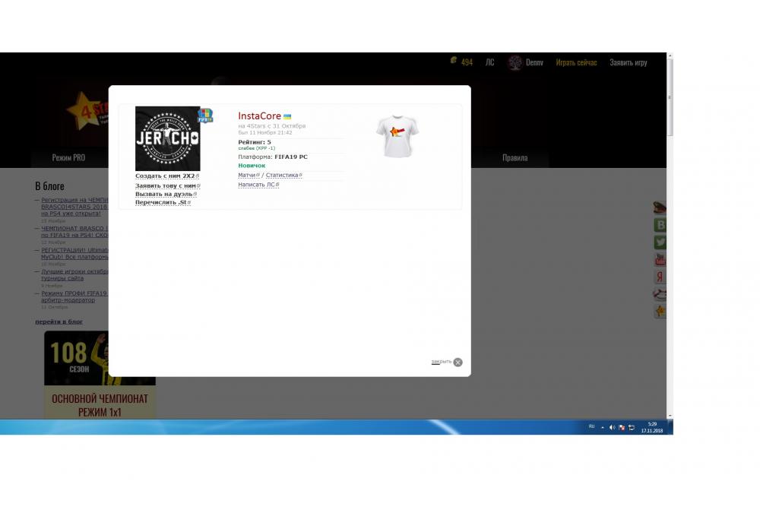Click the gold star sidebar icon

pyautogui.click(x=660, y=312)
